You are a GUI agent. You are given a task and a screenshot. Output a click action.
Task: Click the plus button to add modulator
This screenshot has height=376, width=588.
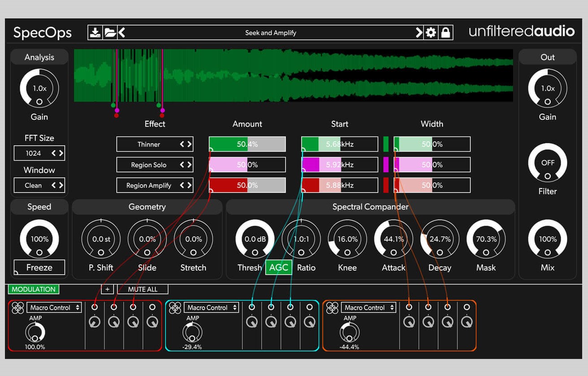click(107, 289)
